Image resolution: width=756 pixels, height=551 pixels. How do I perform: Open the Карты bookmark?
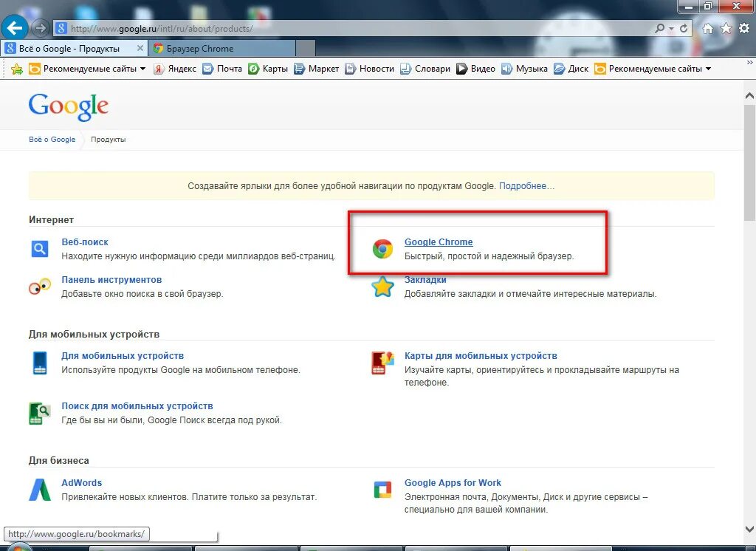[x=268, y=69]
